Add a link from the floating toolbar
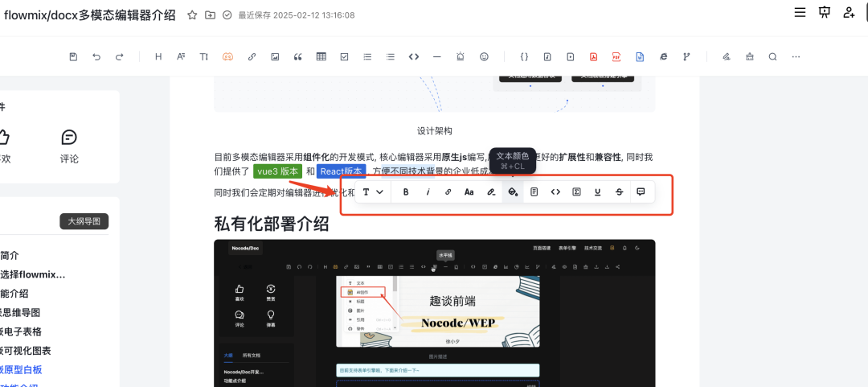The height and width of the screenshot is (387, 868). pos(448,191)
